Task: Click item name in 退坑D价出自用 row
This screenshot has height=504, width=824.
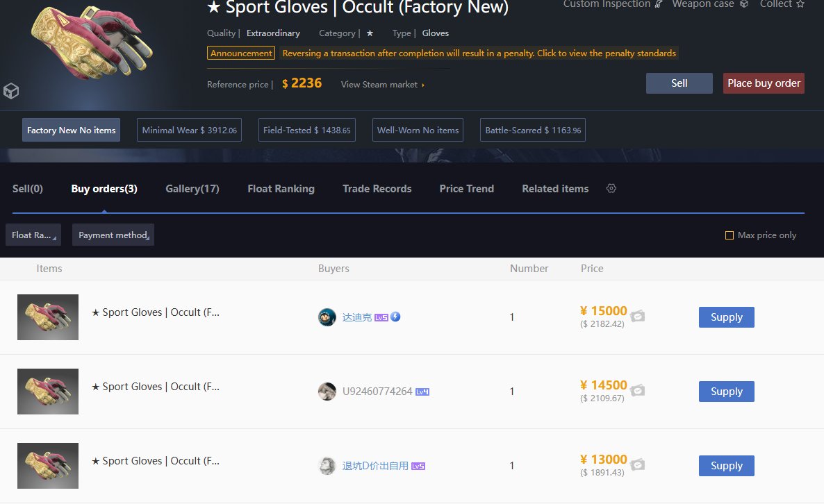Action: tap(156, 461)
